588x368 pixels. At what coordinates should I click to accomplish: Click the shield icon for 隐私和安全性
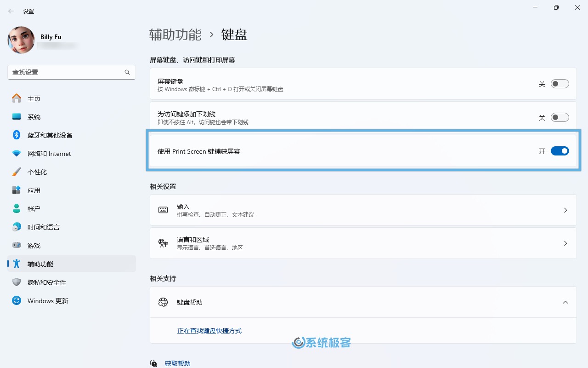coord(17,282)
